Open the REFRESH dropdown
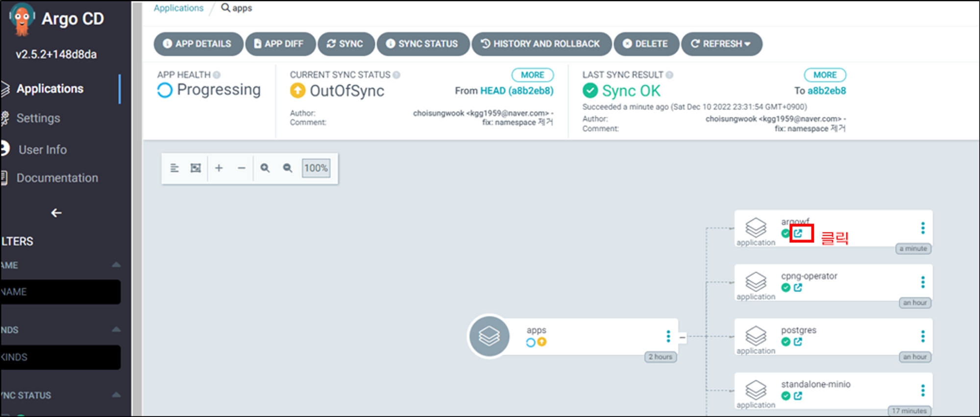The height and width of the screenshot is (417, 980). pos(721,44)
